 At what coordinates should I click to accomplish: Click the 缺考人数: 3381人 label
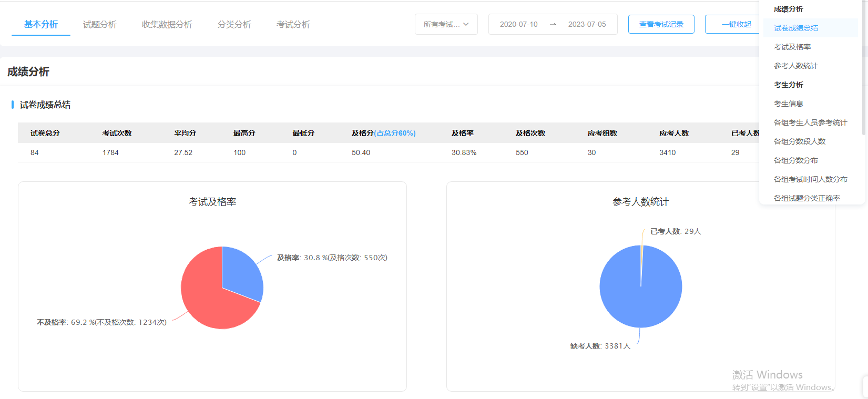coord(600,346)
